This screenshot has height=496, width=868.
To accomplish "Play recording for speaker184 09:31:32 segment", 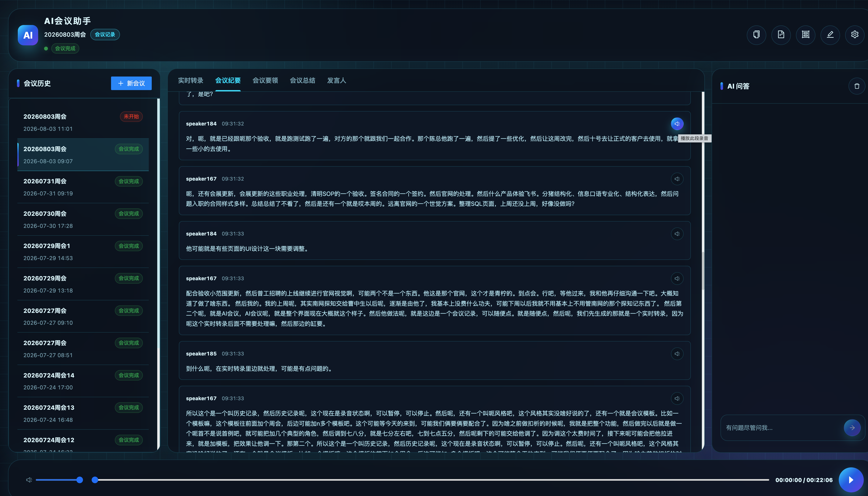I will [x=677, y=124].
